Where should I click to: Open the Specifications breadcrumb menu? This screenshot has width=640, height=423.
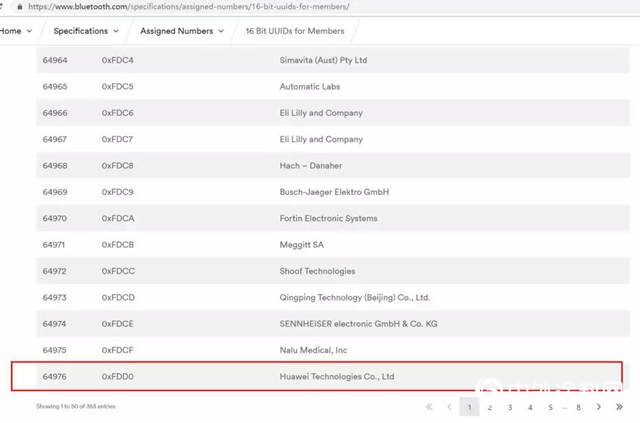[x=81, y=31]
